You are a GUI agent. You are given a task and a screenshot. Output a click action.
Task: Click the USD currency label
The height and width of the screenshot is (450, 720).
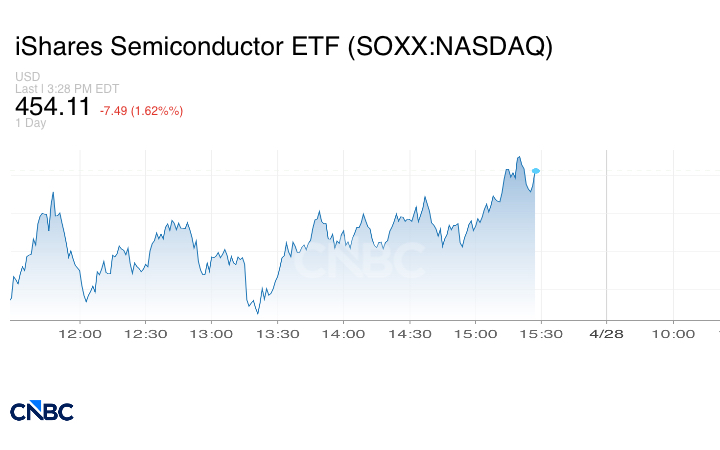(28, 77)
